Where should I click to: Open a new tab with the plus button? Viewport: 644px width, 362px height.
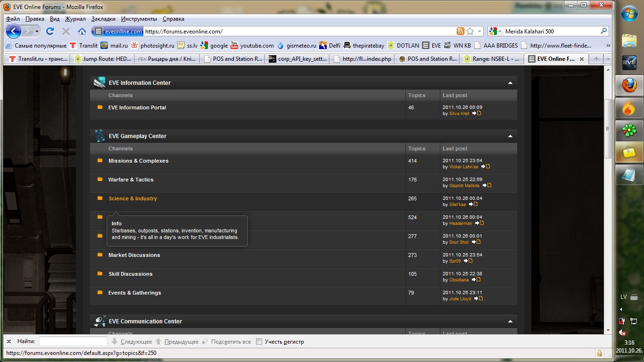(x=596, y=59)
